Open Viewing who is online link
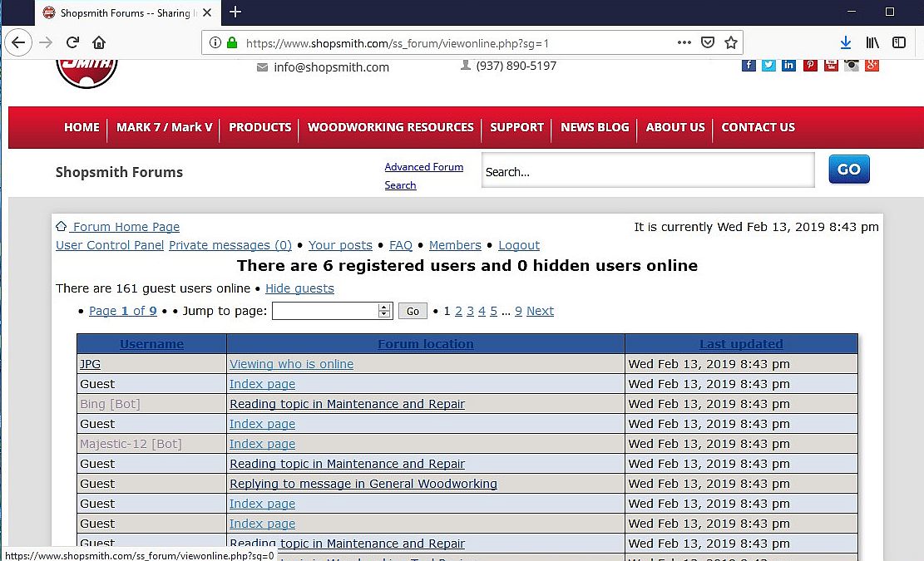924x561 pixels. 292,364
